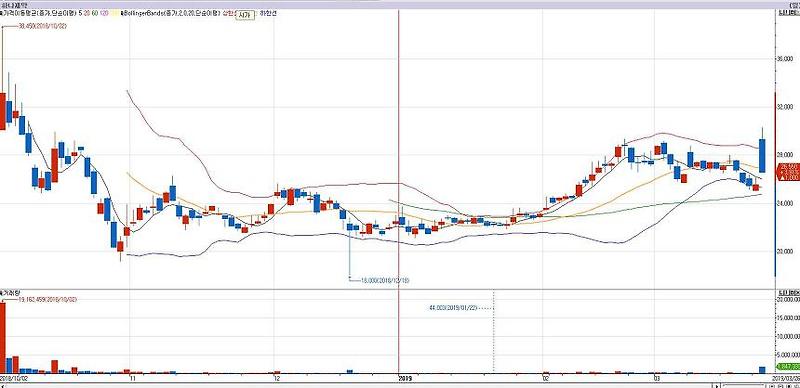Click the tall red first volume bar
800x388 pixels.
click(x=3, y=337)
